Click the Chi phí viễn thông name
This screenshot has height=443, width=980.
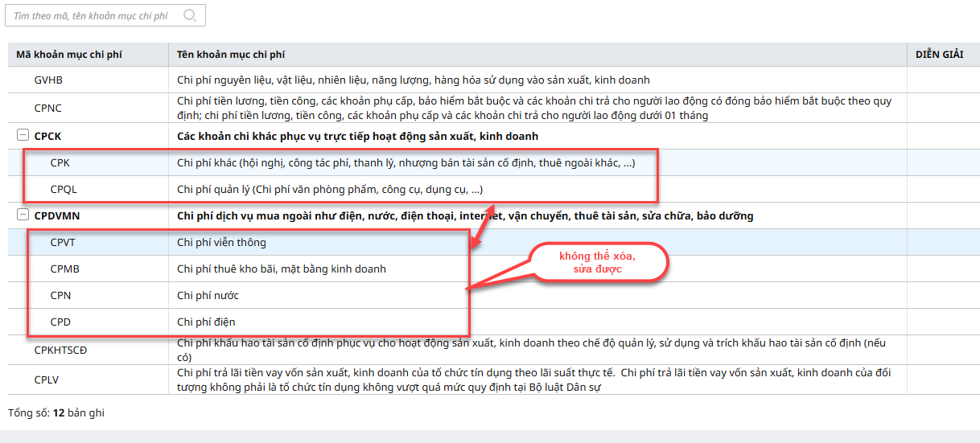coord(221,242)
